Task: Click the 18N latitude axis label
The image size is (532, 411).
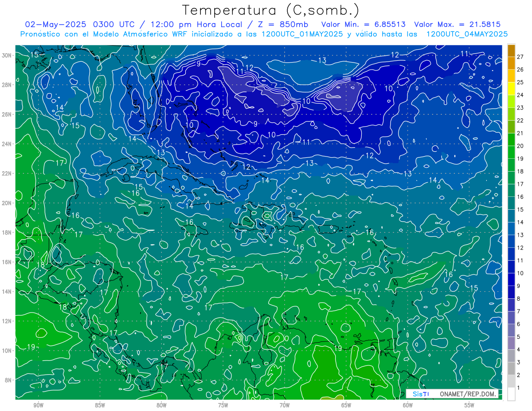Action: [x=8, y=232]
